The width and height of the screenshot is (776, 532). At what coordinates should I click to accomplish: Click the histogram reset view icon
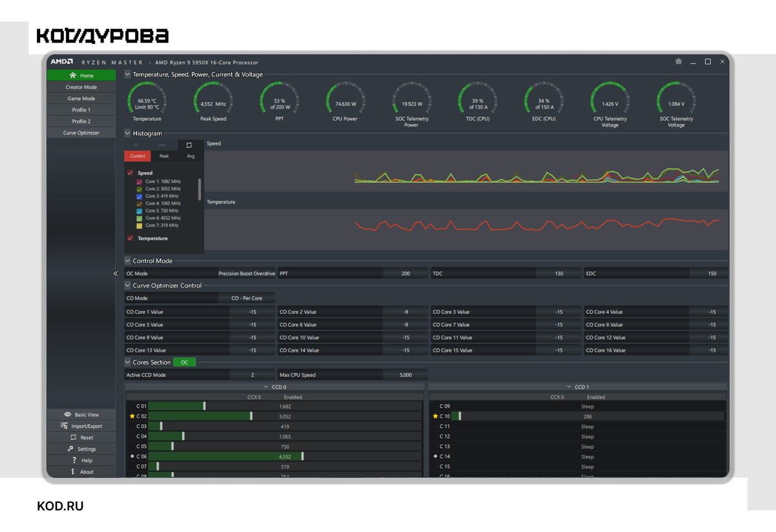coord(189,145)
